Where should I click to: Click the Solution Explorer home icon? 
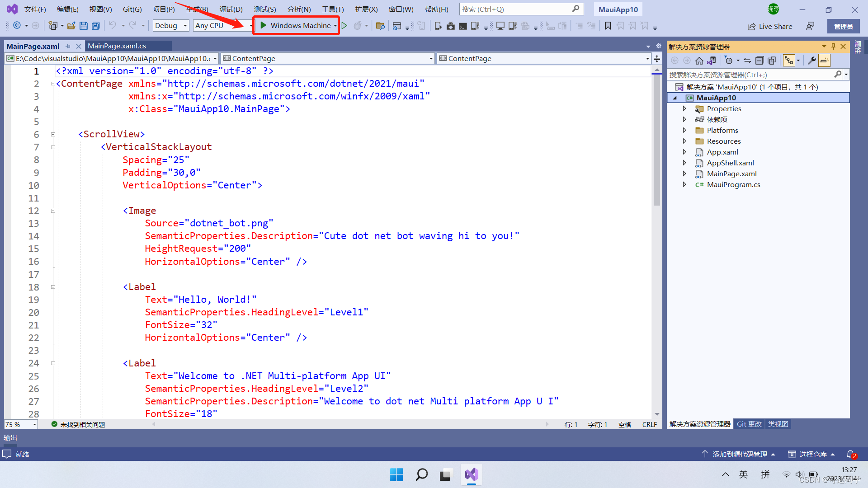pos(699,61)
